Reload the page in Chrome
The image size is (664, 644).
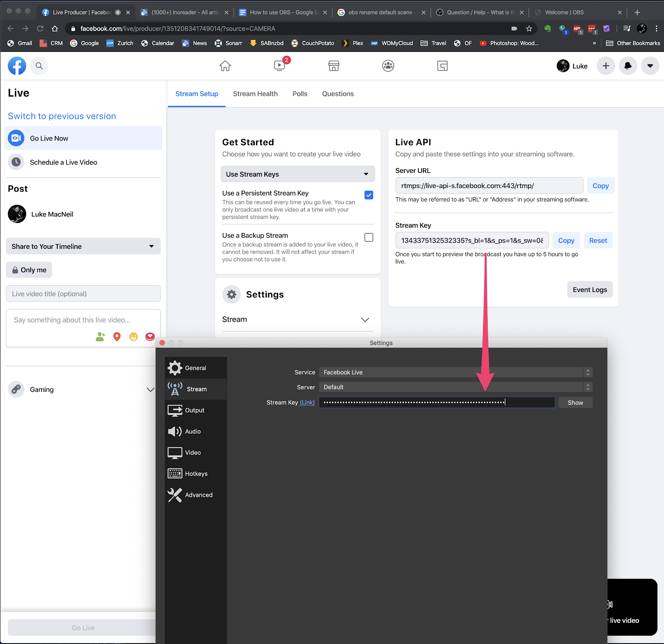click(40, 29)
